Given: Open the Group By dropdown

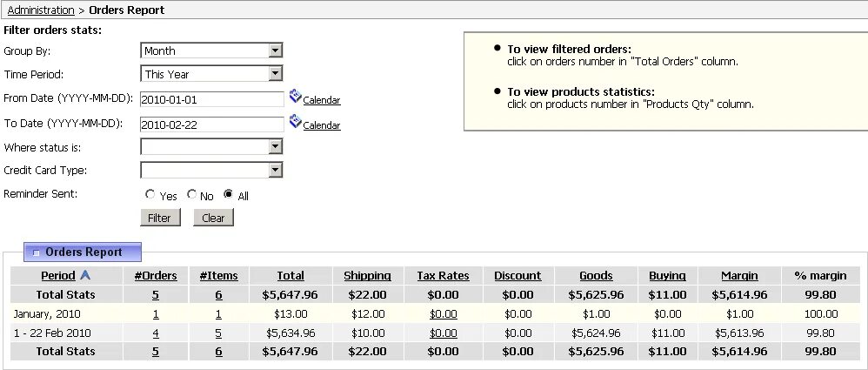Looking at the screenshot, I should 275,50.
